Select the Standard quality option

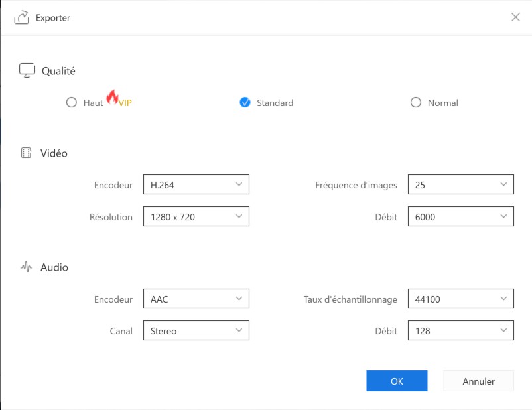pyautogui.click(x=245, y=103)
